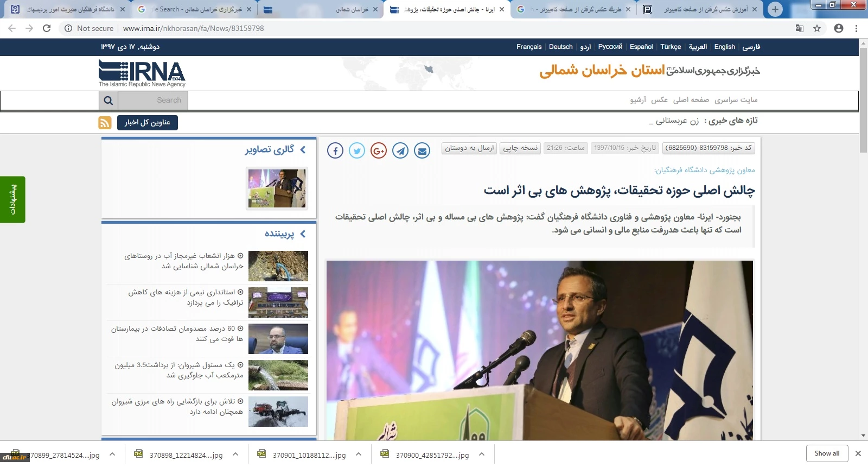Open options arrow for 370901_10188112 download

coord(359,455)
